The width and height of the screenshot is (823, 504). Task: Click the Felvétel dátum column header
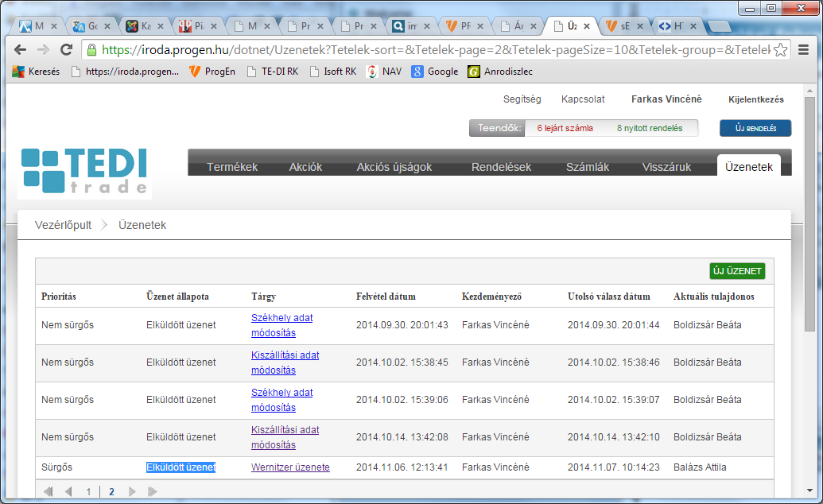[386, 297]
